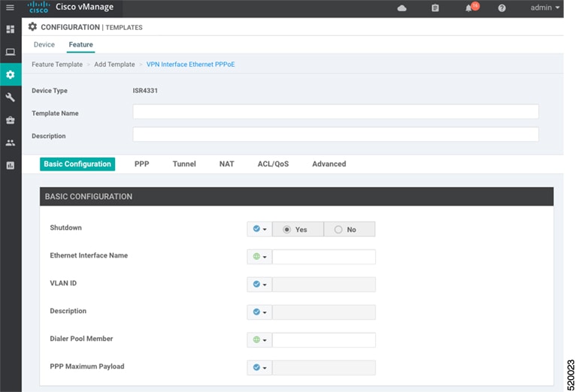Click the ISR4331 device type value

145,90
